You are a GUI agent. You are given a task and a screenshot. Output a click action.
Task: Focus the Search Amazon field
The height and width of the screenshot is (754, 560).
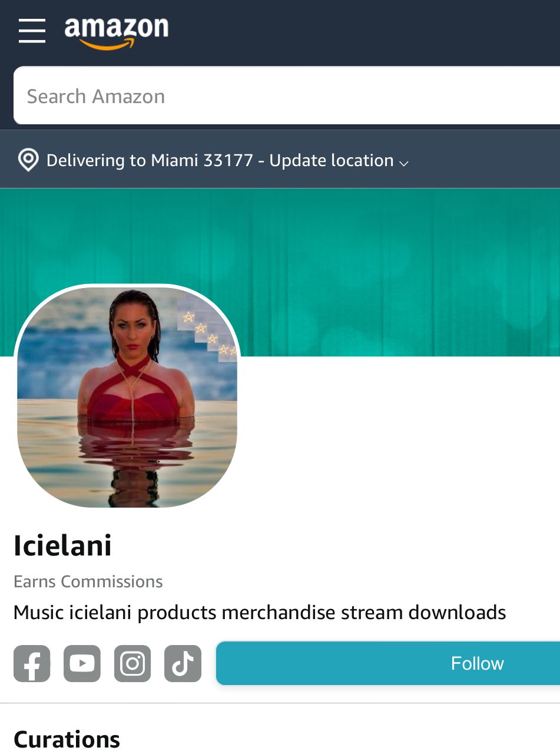(287, 96)
